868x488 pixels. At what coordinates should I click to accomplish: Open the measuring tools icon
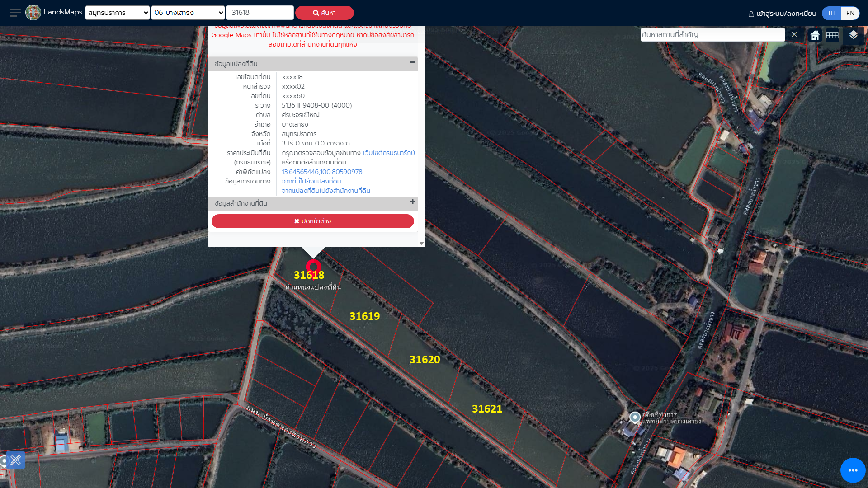(x=16, y=460)
